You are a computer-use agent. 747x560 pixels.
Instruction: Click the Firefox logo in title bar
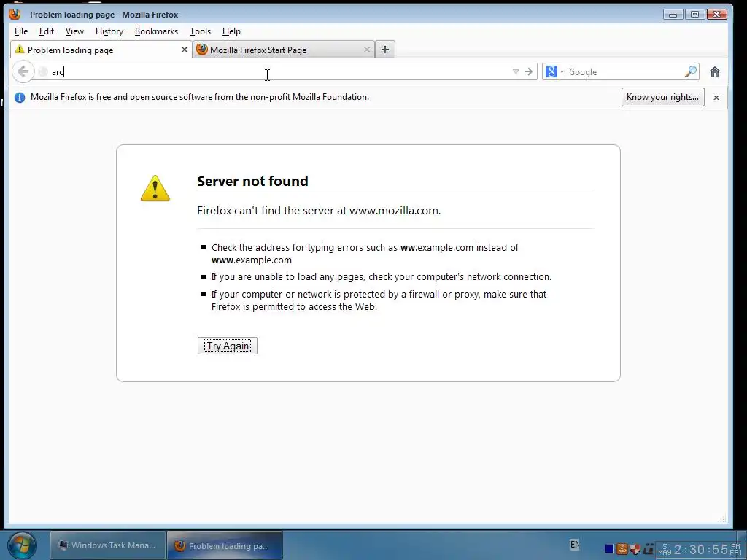pos(15,15)
